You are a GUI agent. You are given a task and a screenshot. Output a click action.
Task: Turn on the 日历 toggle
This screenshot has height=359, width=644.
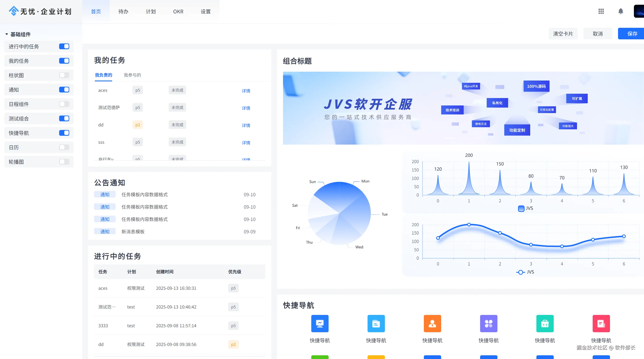coord(64,147)
